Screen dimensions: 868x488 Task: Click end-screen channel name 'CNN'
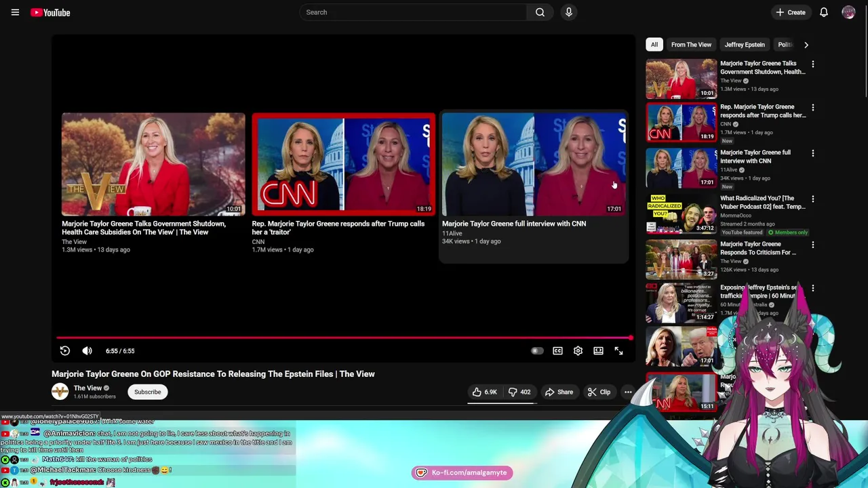click(258, 241)
